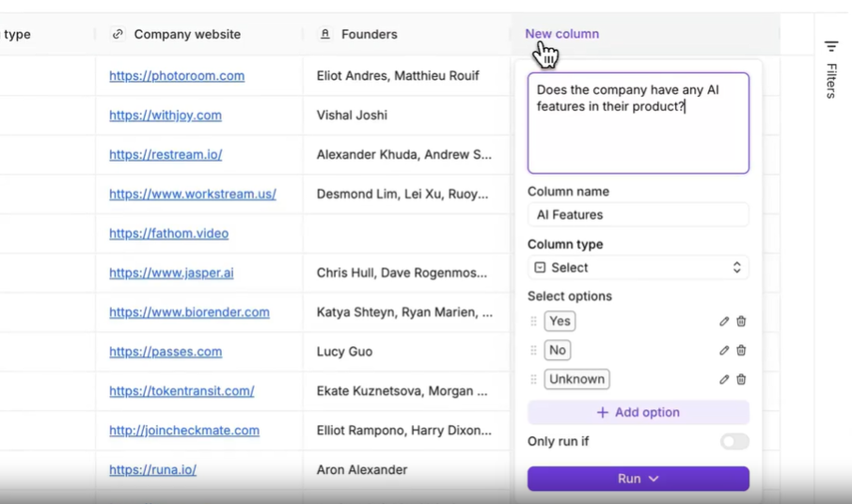Open the workstream.us link

tap(193, 194)
